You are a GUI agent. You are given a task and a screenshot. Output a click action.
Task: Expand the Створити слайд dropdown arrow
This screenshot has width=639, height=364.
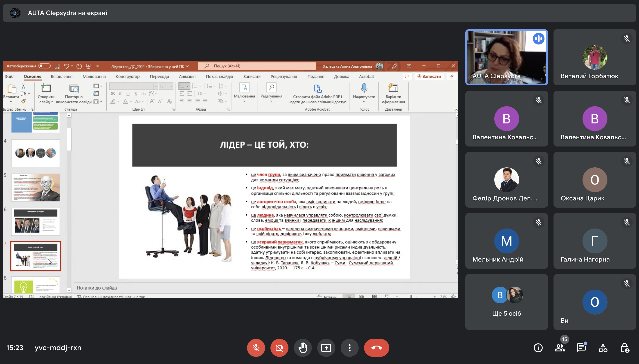point(52,102)
